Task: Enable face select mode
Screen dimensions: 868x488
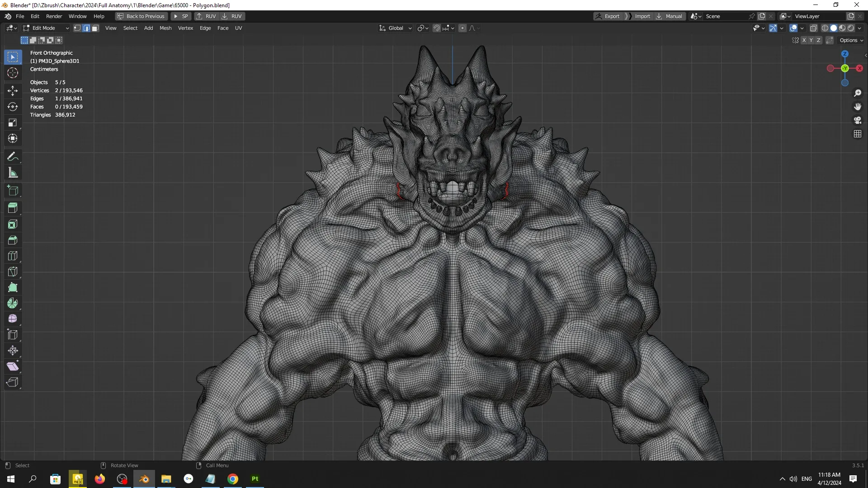Action: (95, 28)
